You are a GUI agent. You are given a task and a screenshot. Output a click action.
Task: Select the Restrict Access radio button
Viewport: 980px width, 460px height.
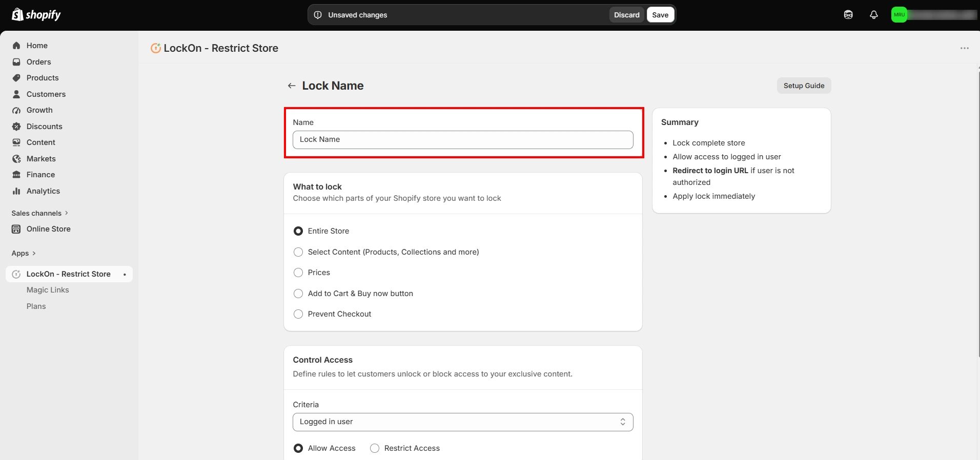375,448
